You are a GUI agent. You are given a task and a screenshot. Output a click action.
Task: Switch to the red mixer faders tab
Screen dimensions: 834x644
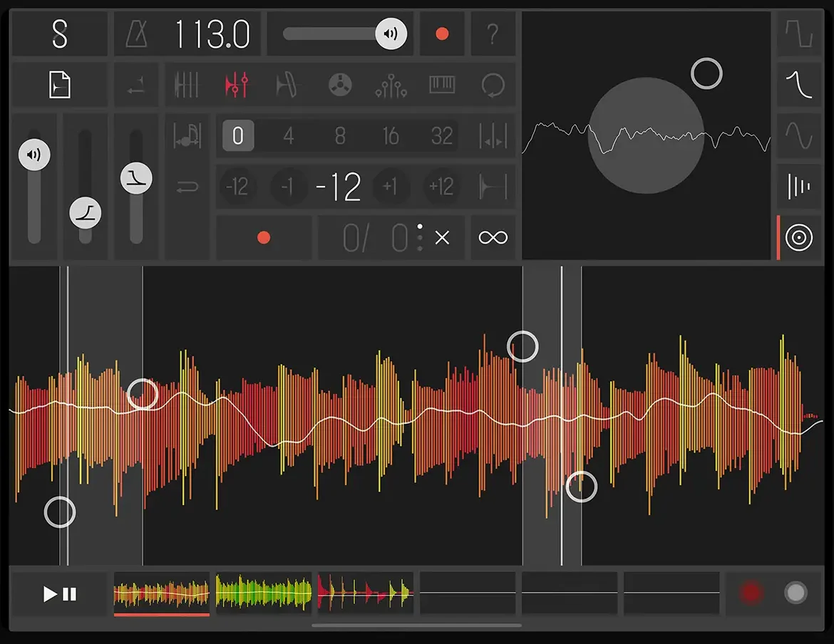tap(237, 85)
